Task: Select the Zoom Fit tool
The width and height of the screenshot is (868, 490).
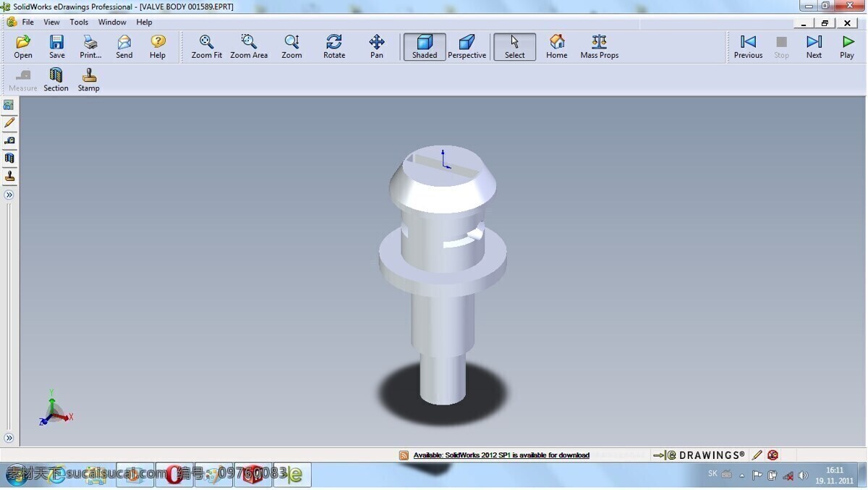Action: (207, 46)
